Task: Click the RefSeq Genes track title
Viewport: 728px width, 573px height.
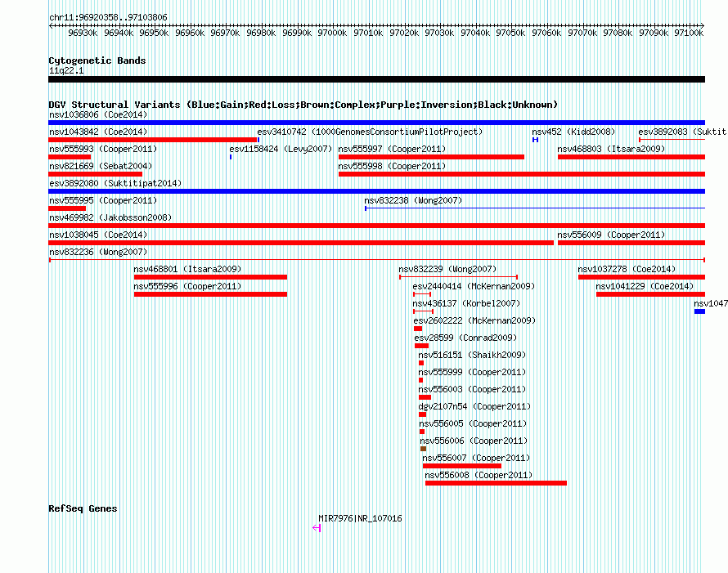Action: [x=83, y=508]
